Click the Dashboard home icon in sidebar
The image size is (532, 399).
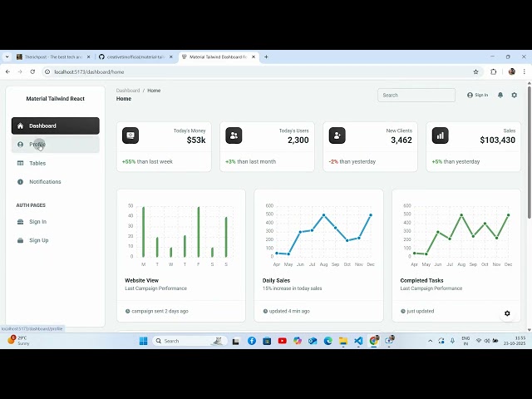(x=20, y=126)
